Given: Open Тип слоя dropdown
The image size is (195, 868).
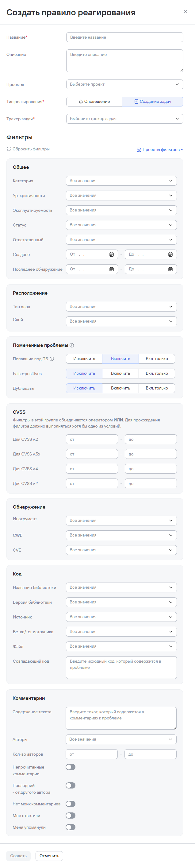Looking at the screenshot, I should (x=121, y=306).
